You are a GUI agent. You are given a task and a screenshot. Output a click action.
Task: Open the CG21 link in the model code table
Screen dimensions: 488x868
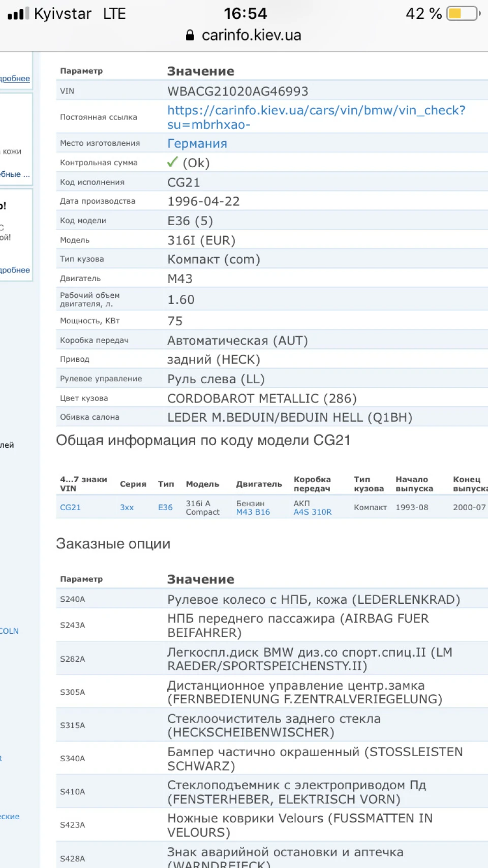tap(70, 507)
